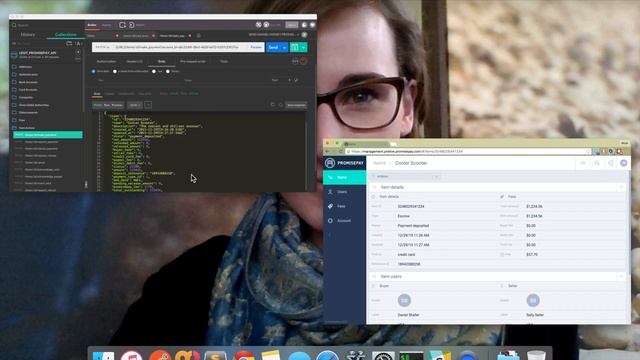This screenshot has height=360, width=640.
Task: Click the Items breadcrumb link
Action: click(379, 163)
